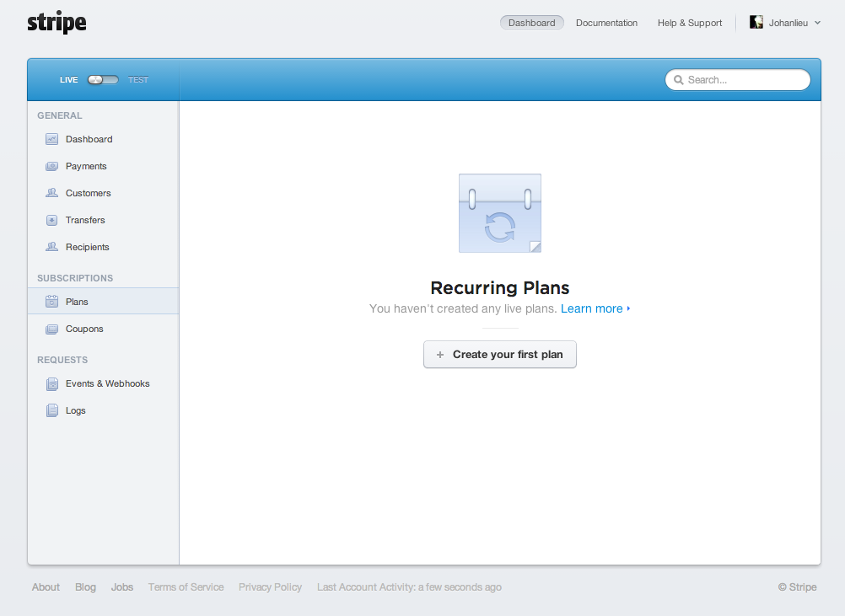Viewport: 845px width, 616px height.
Task: Click the Coupons icon in sidebar
Action: (x=51, y=329)
